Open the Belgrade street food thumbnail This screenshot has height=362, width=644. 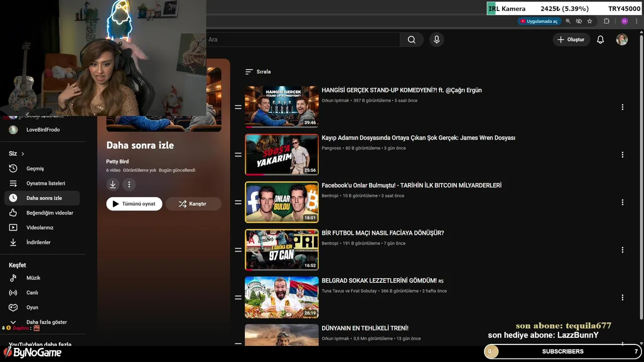(282, 298)
